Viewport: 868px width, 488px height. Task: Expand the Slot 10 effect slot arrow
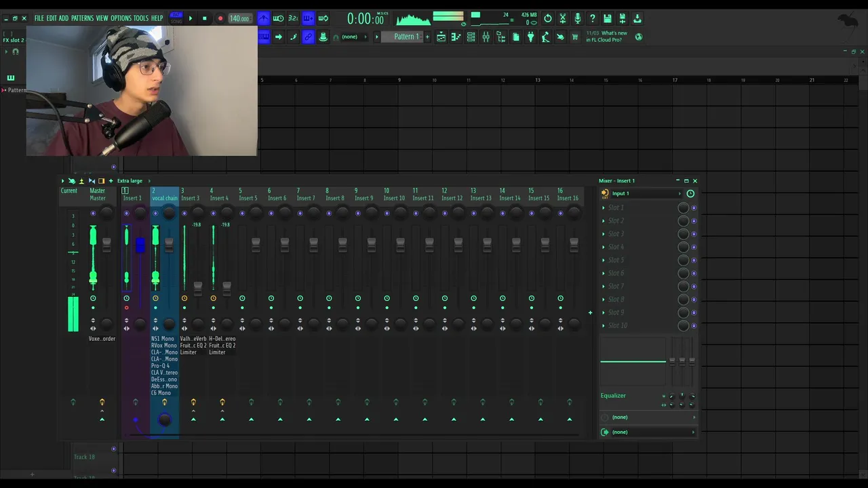click(x=604, y=325)
